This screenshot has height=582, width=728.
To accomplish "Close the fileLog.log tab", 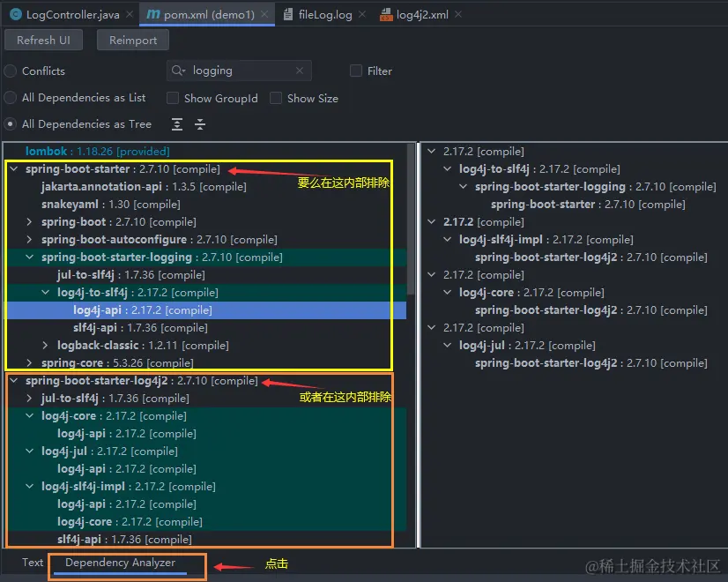I will click(362, 14).
